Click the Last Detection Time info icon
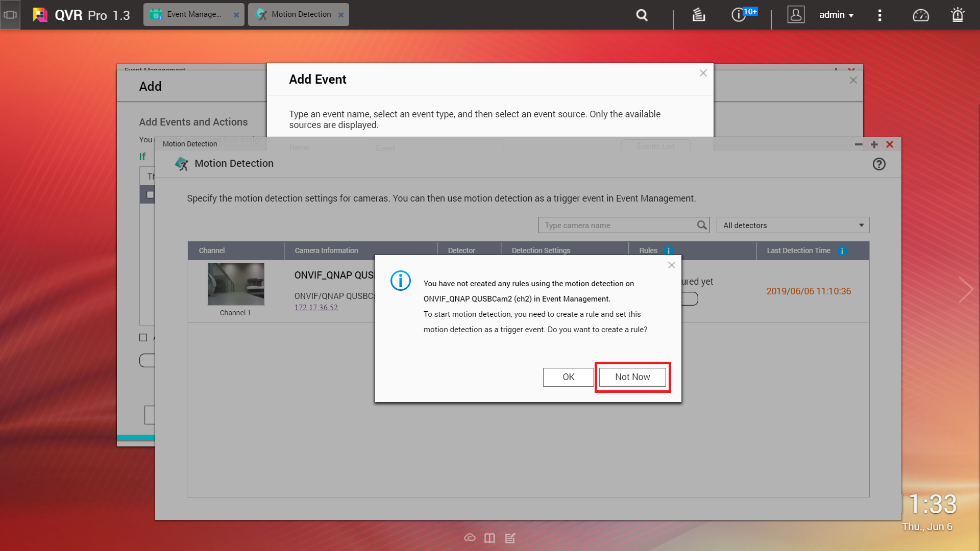Viewport: 980px width, 551px height. tap(842, 251)
